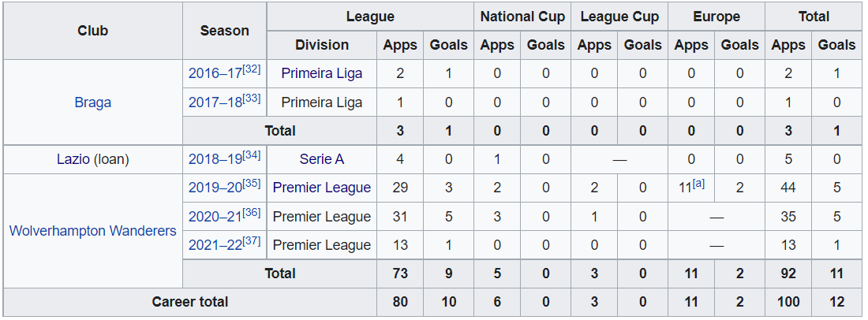Follow the Serie A division link

(322, 159)
